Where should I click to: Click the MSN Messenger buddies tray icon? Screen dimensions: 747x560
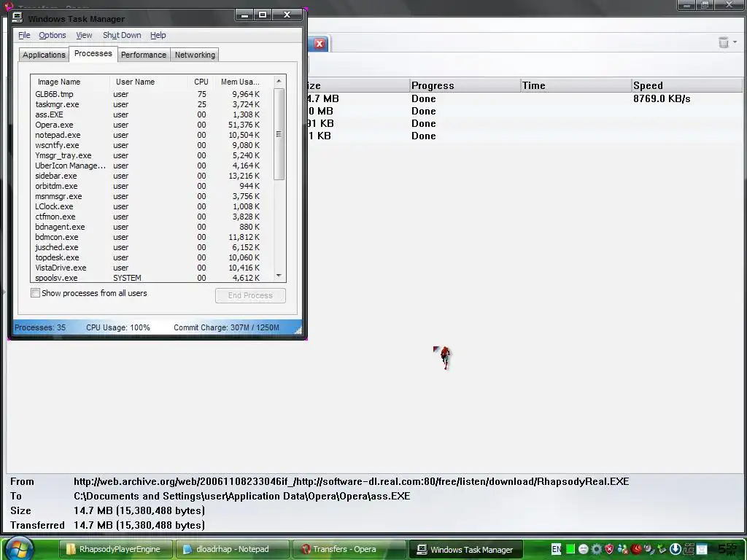622,549
